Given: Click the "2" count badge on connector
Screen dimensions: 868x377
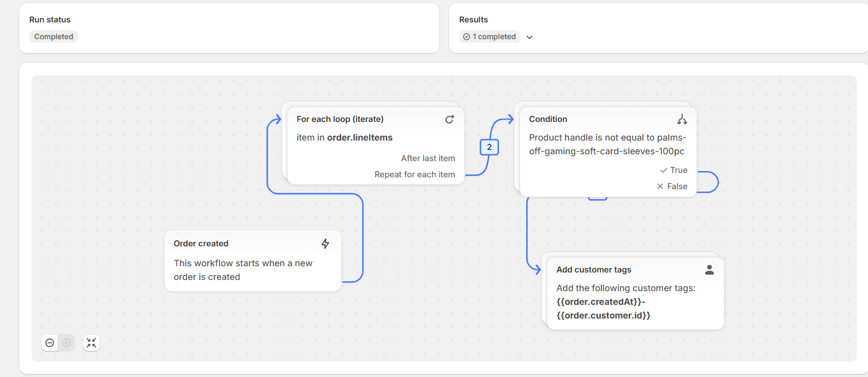Looking at the screenshot, I should 489,147.
